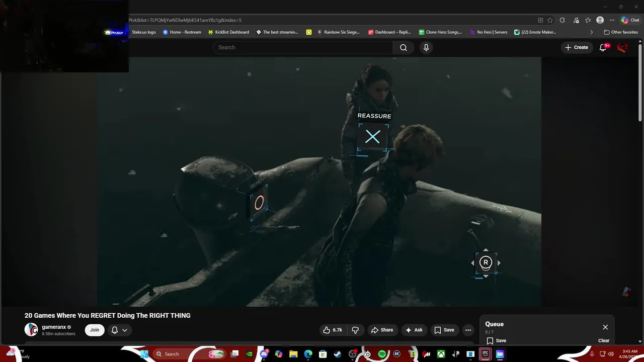Screen dimensions: 644x362
Task: Add this page to browser favorites (star)
Action: pos(550,20)
